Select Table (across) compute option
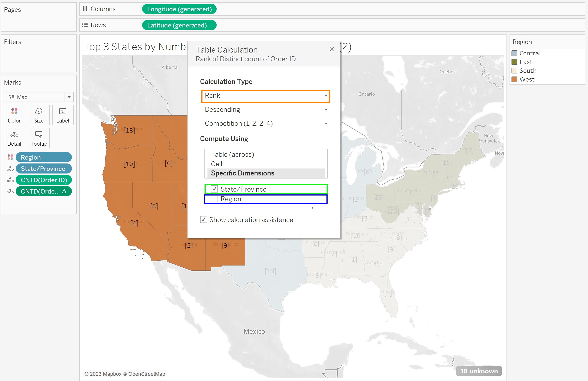The image size is (588, 381). click(x=233, y=154)
